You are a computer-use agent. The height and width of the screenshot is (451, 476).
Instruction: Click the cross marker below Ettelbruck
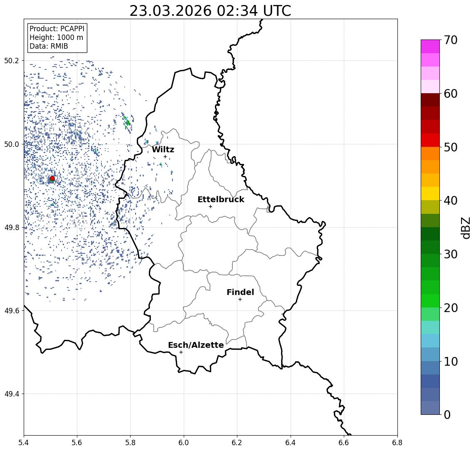point(210,207)
